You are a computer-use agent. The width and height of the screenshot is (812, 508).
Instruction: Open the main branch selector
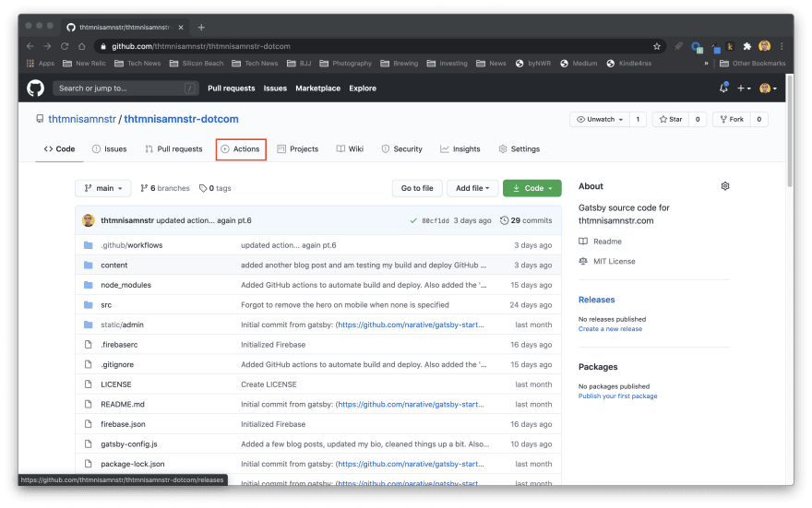102,188
